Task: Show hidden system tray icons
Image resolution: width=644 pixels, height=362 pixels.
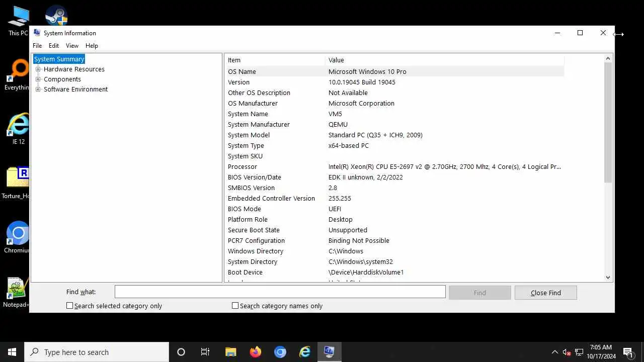Action: coord(555,352)
